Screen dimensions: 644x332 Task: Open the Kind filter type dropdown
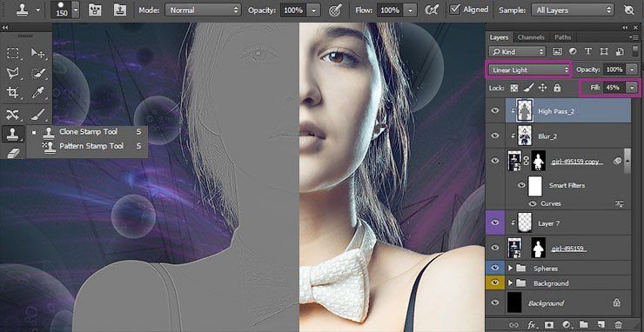[x=518, y=51]
